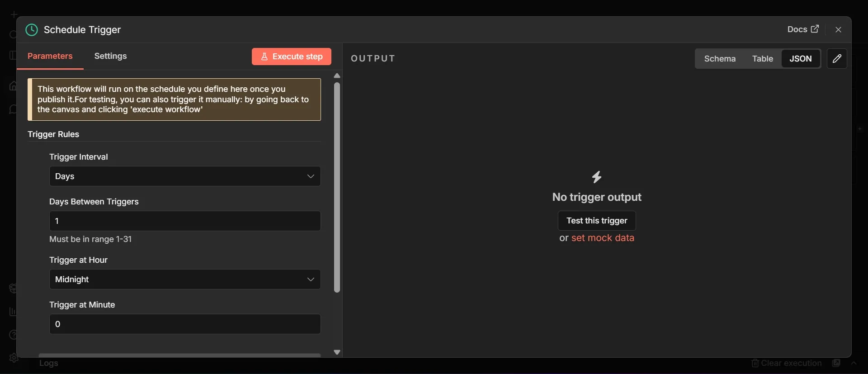Follow the set mock data link

tap(603, 238)
